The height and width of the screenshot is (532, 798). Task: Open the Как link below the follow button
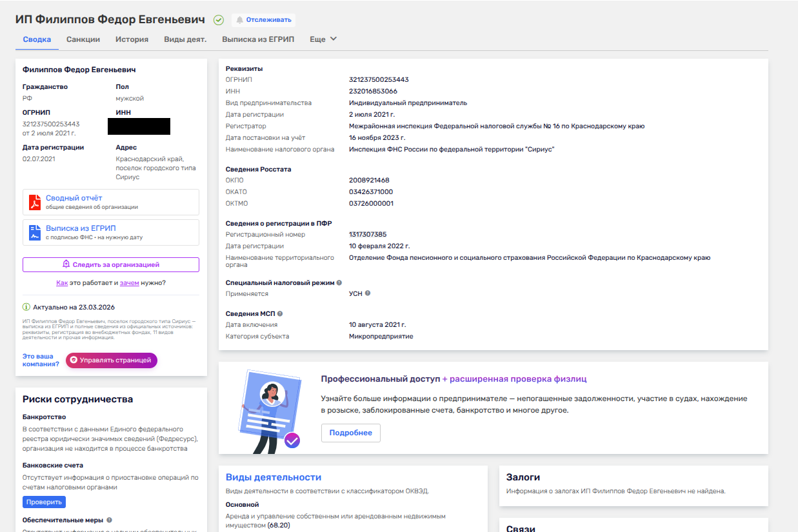pos(62,282)
